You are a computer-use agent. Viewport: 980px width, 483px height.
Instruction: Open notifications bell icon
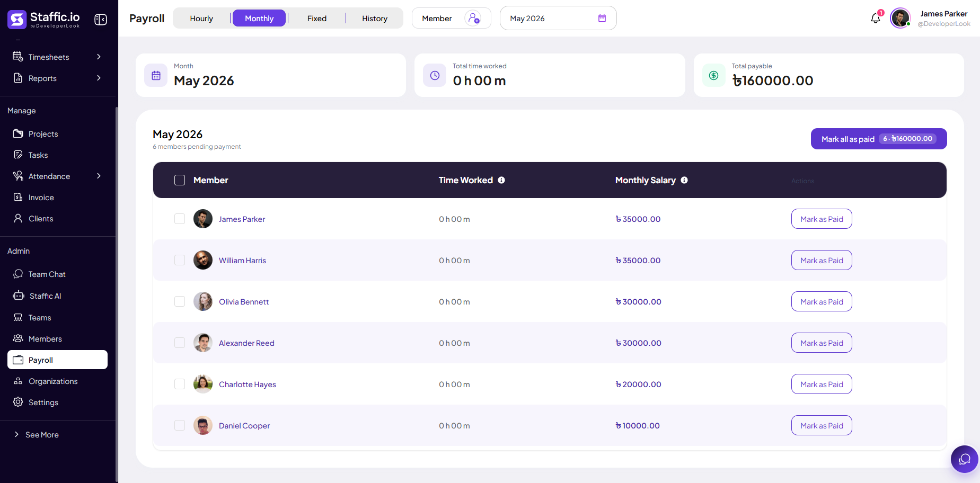pyautogui.click(x=876, y=18)
